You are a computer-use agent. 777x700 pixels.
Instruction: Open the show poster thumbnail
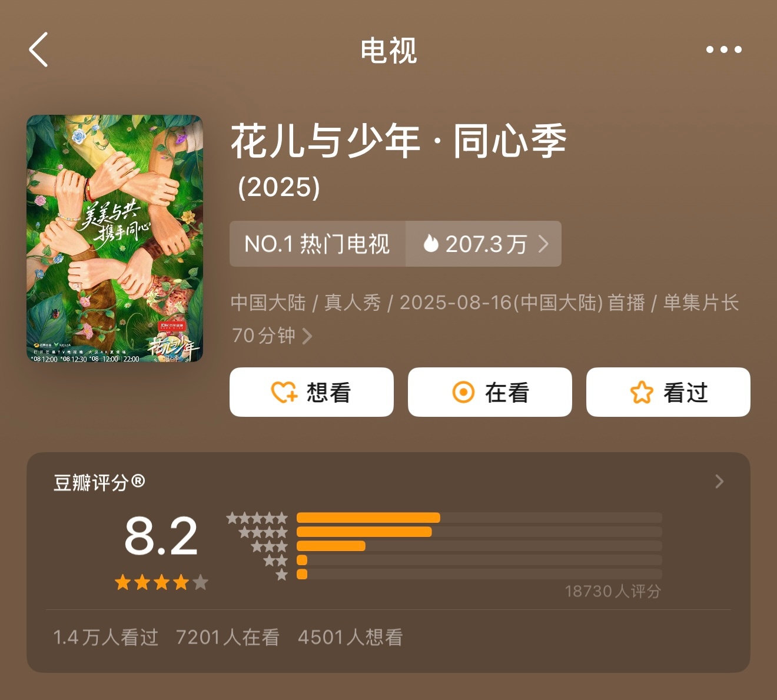click(115, 238)
